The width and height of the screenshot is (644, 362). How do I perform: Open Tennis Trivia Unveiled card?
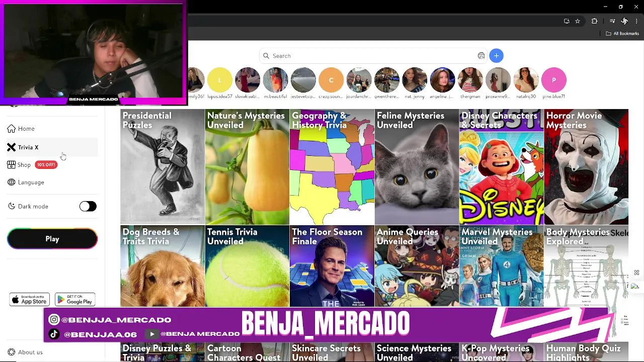[247, 266]
